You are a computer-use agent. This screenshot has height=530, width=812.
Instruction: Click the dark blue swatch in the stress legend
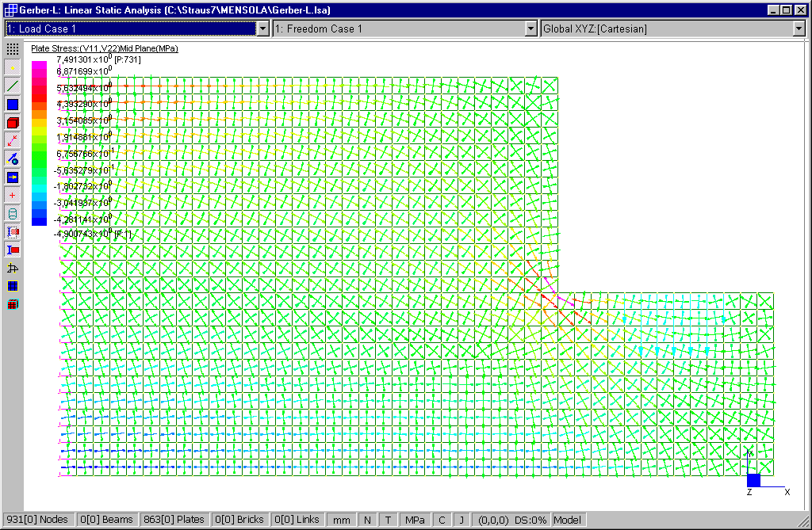(x=40, y=221)
